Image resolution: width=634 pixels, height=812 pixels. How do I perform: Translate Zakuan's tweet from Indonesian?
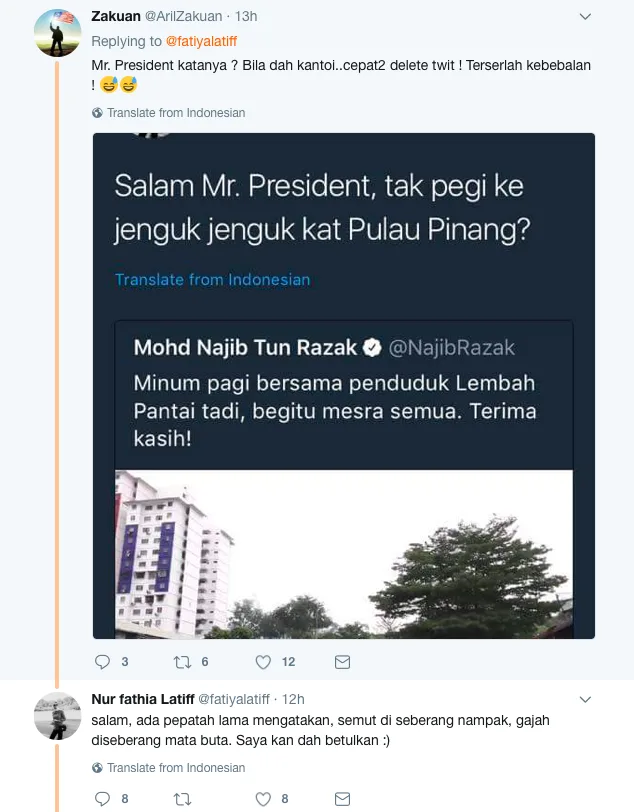175,113
